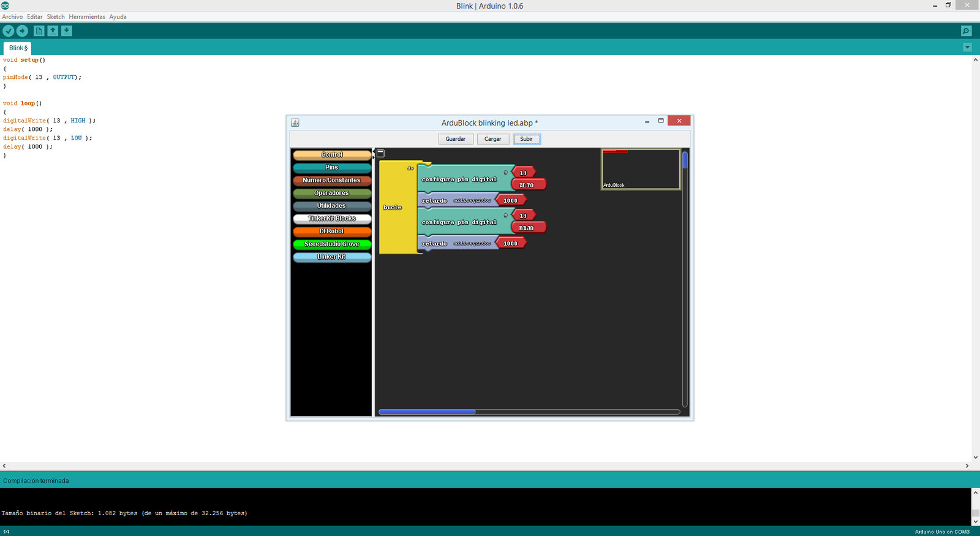Select the second configura pin digital block
Image resolution: width=980 pixels, height=536 pixels.
point(459,222)
